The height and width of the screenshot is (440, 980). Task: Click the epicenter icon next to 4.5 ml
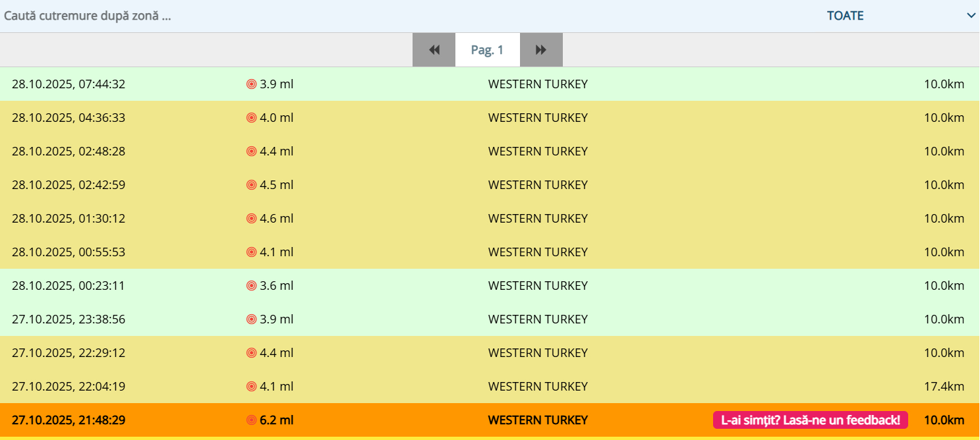pos(251,185)
